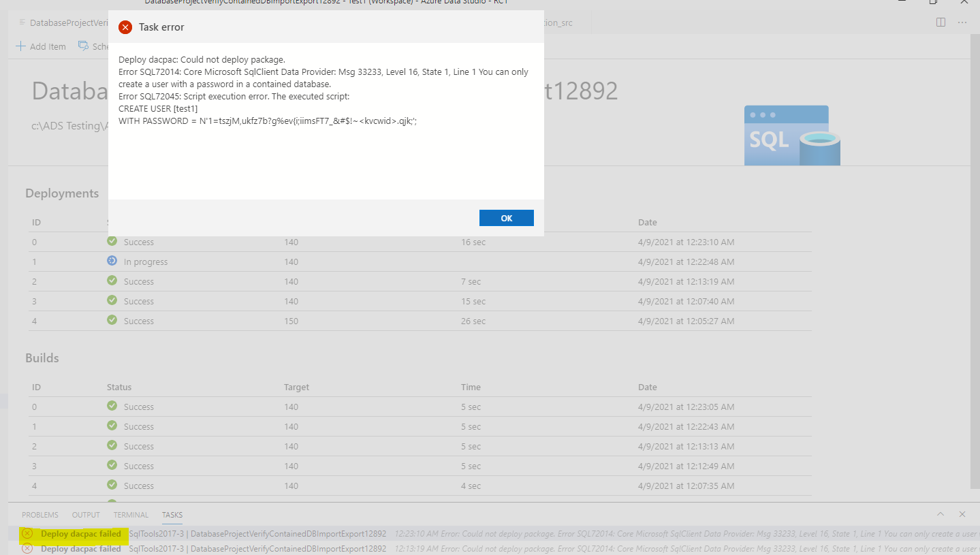Click the In progress status text
Image resolution: width=980 pixels, height=555 pixels.
pos(146,262)
